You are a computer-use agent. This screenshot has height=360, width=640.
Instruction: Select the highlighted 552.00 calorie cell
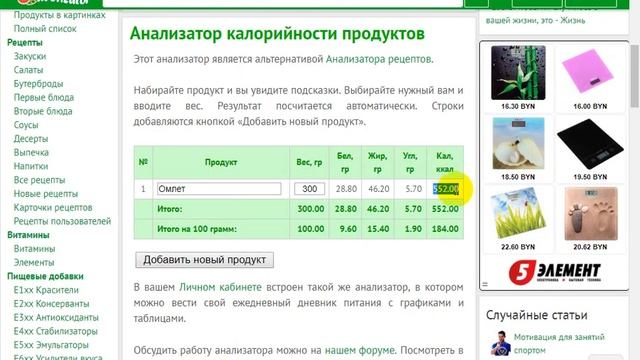coord(445,189)
